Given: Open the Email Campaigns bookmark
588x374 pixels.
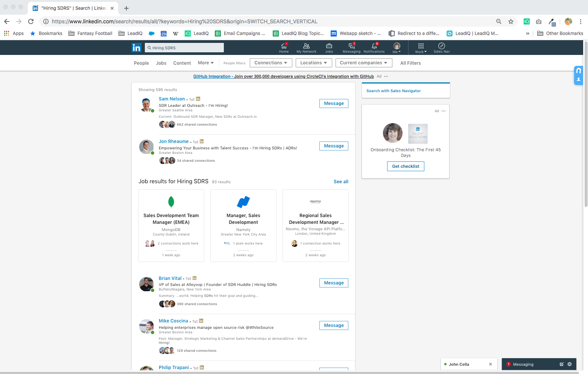Looking at the screenshot, I should [x=240, y=33].
